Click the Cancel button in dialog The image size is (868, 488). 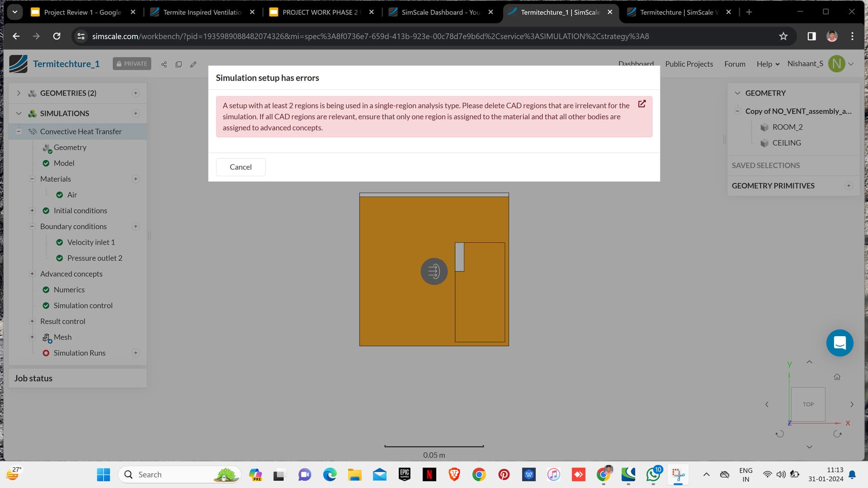[241, 167]
